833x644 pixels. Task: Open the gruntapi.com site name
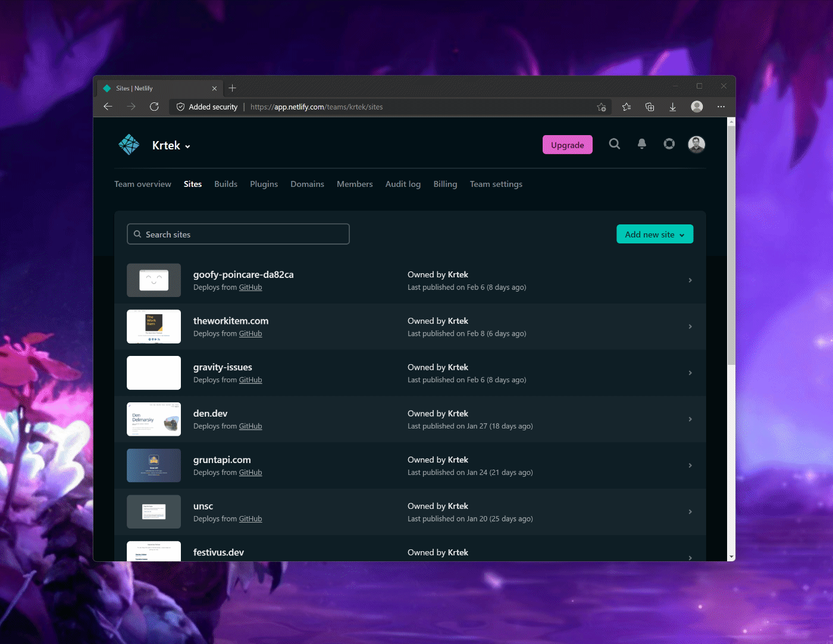click(x=222, y=460)
